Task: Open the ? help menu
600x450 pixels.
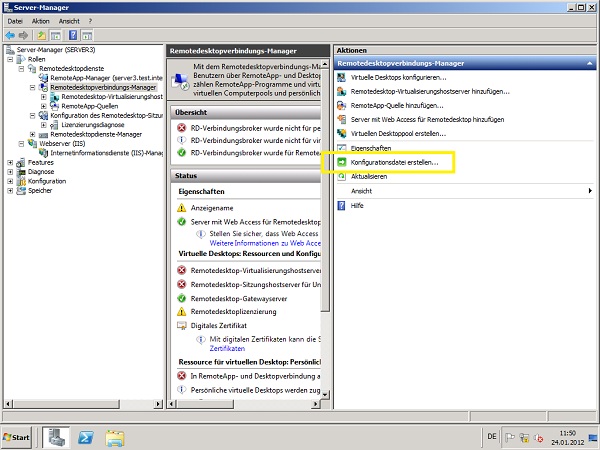Action: click(90, 21)
